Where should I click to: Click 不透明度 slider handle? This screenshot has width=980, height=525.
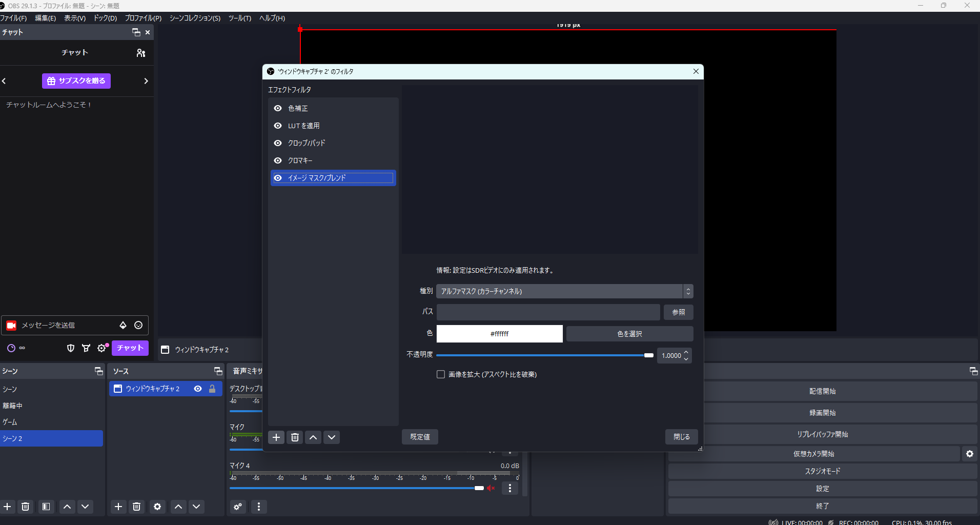pyautogui.click(x=649, y=355)
